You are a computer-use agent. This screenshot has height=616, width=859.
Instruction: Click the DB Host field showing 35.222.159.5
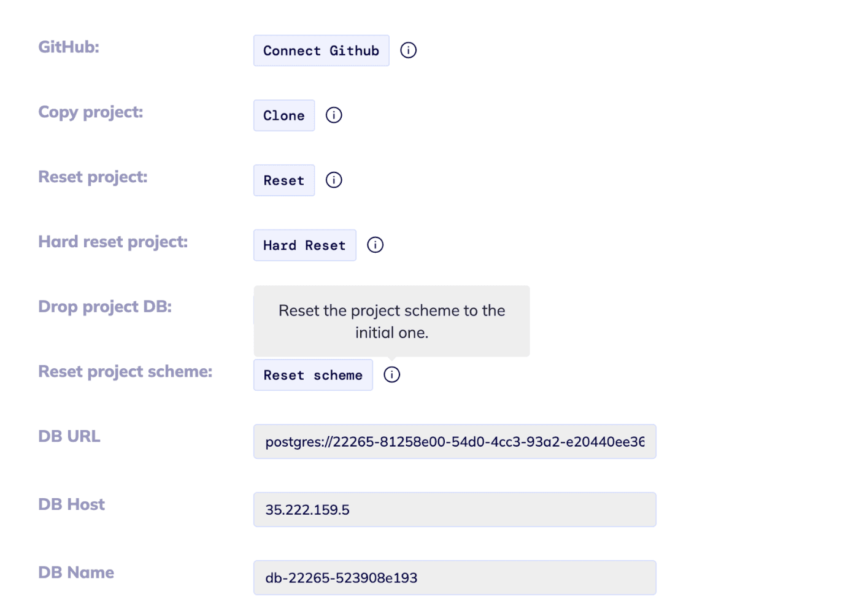[455, 510]
